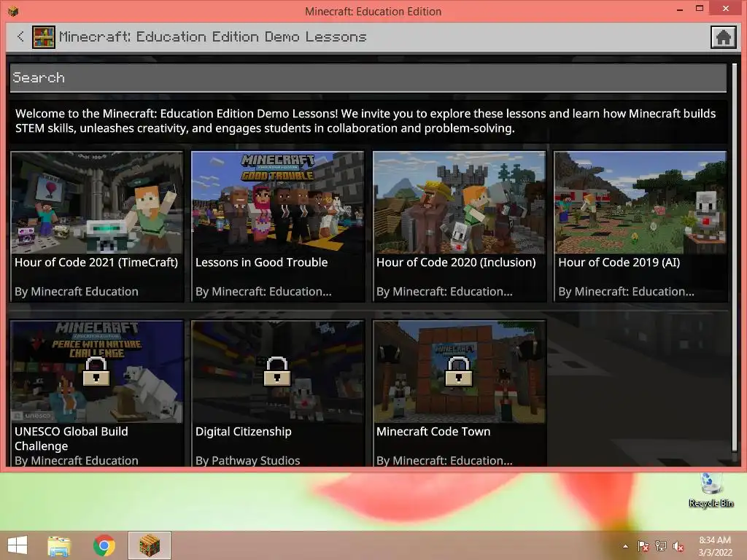Open Hour of Code 2021 (TimeCraft) thumbnail
This screenshot has height=560, width=747.
[97, 203]
